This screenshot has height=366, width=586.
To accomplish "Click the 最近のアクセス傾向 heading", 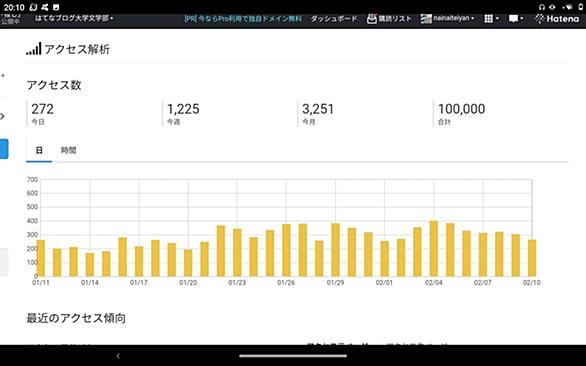I will pyautogui.click(x=76, y=318).
